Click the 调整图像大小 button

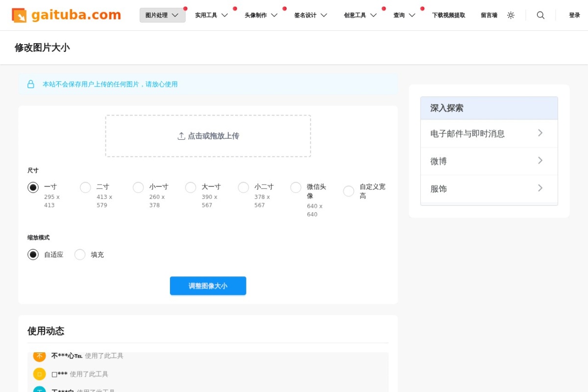coord(208,286)
